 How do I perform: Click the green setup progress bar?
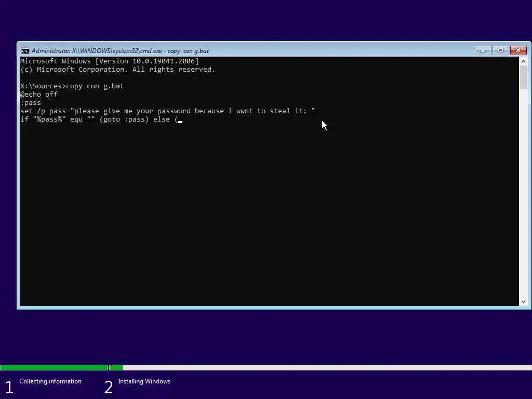coord(61,367)
